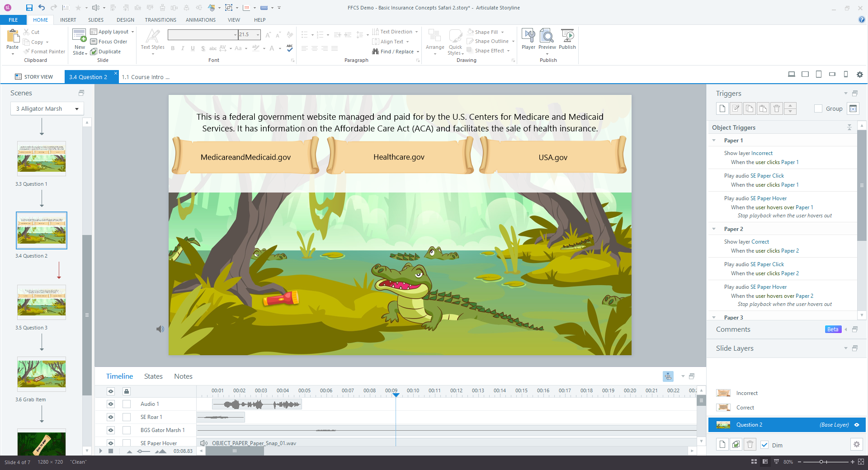Create a new trigger in Triggers panel
This screenshot has width=868, height=470.
point(722,108)
